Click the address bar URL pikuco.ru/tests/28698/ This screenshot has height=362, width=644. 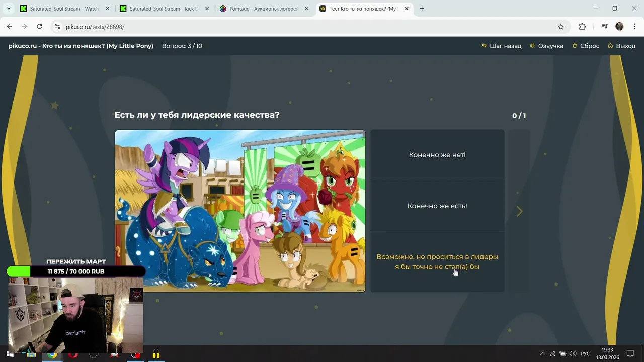(x=95, y=27)
